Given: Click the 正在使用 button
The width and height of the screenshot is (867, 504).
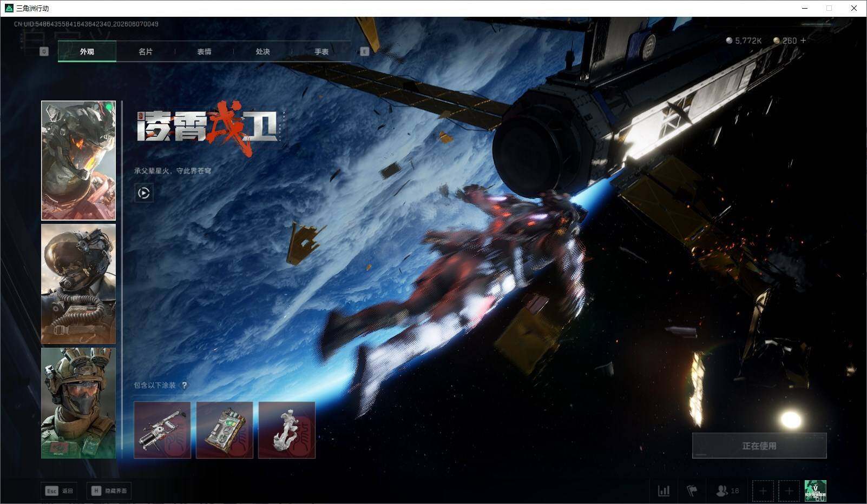Looking at the screenshot, I should tap(759, 446).
